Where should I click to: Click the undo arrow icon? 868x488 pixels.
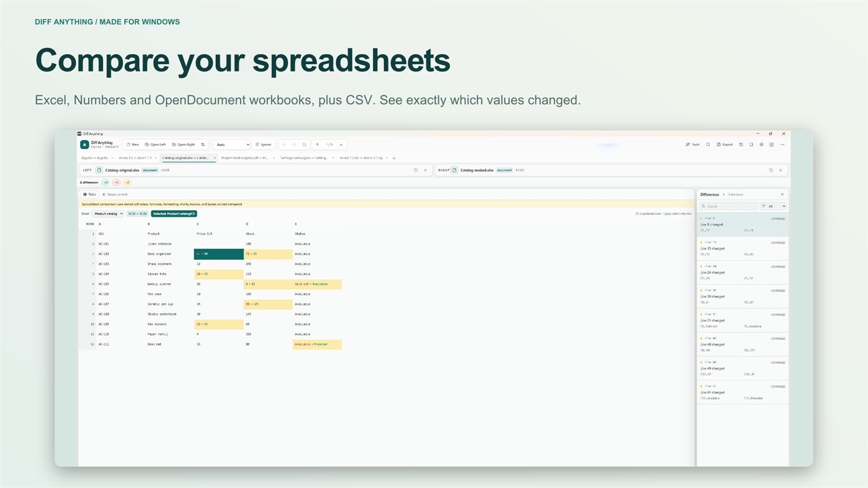click(x=284, y=144)
